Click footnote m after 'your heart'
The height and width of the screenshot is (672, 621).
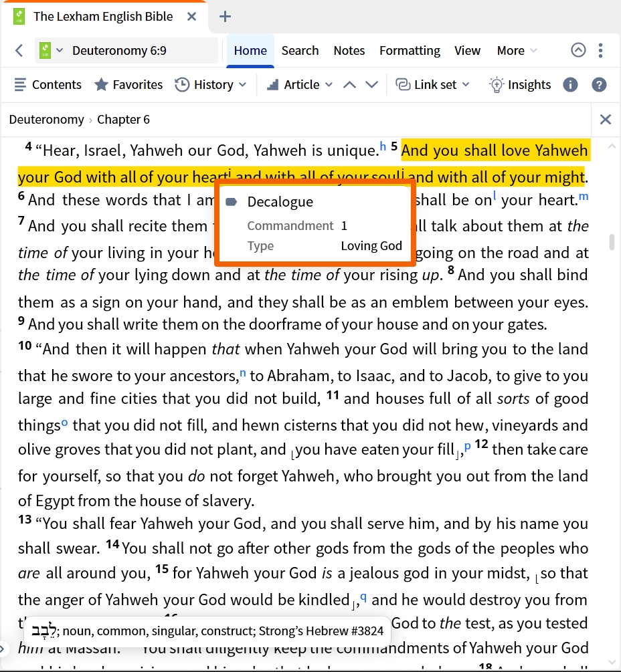[584, 197]
